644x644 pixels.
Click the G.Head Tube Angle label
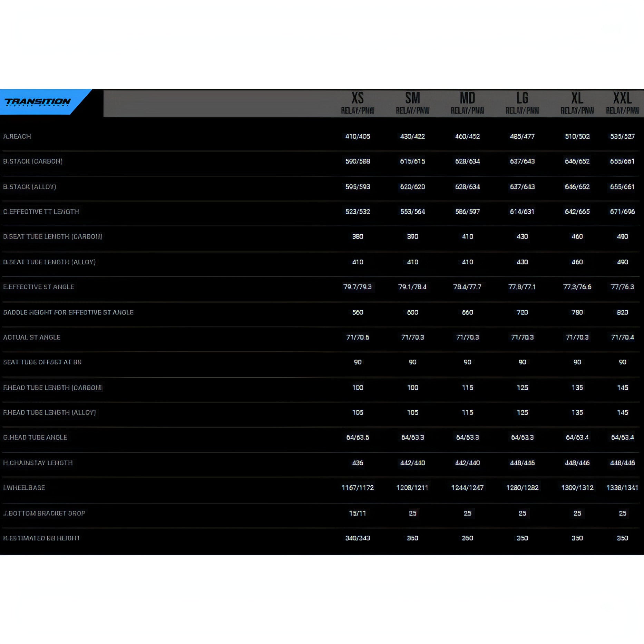[35, 437]
